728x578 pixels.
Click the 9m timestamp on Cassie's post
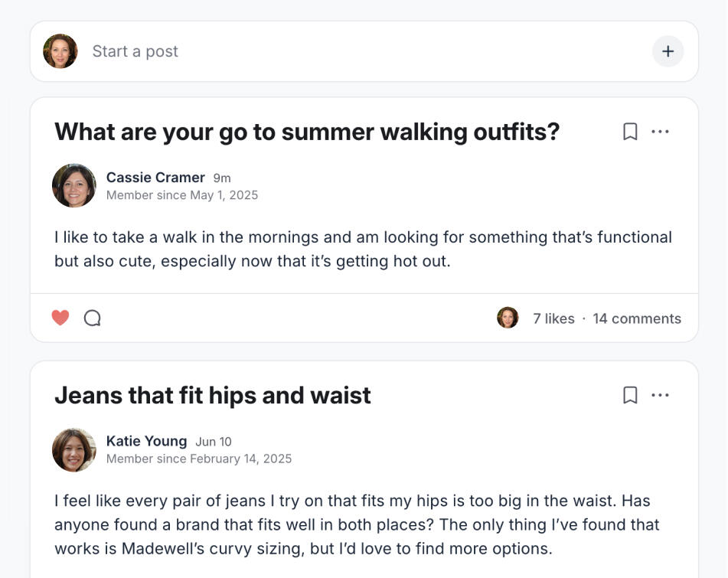[222, 178]
